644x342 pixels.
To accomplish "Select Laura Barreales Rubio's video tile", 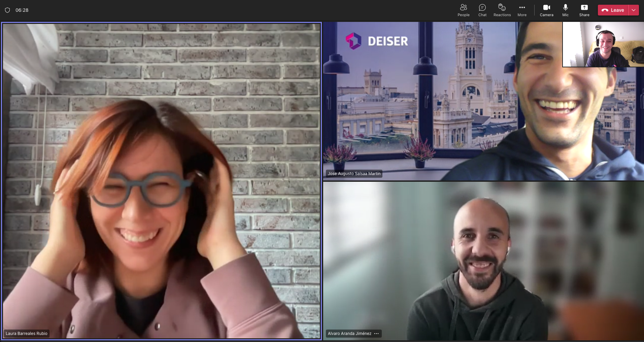I will pyautogui.click(x=162, y=181).
